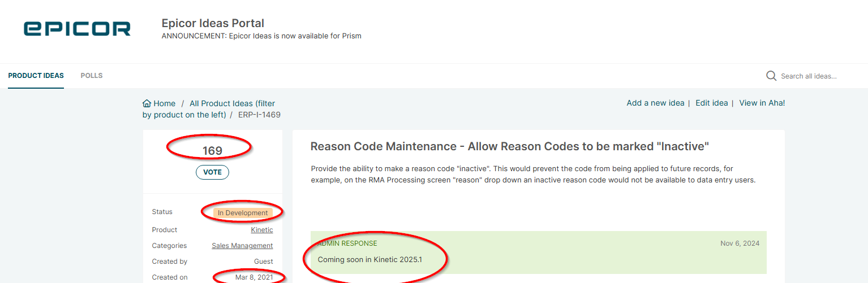The image size is (868, 283).
Task: Click the 169 vote count
Action: [212, 151]
